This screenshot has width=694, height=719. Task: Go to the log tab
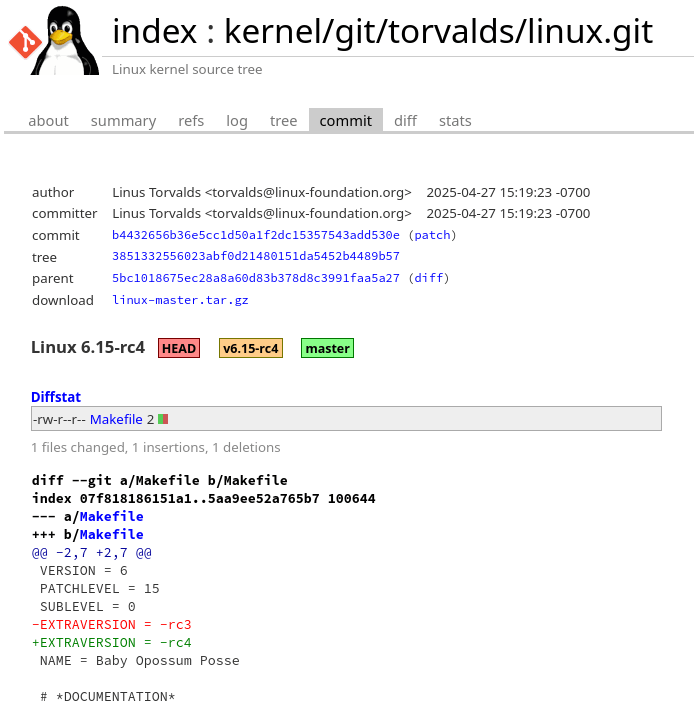click(237, 121)
